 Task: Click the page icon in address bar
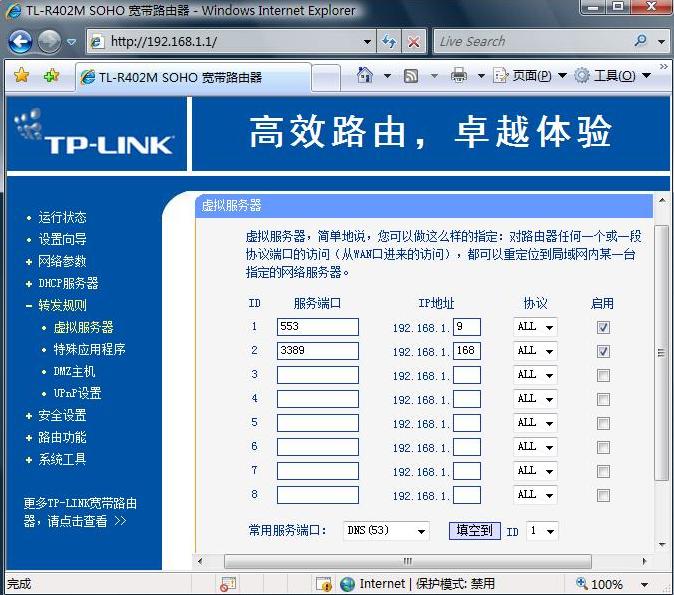[x=97, y=42]
